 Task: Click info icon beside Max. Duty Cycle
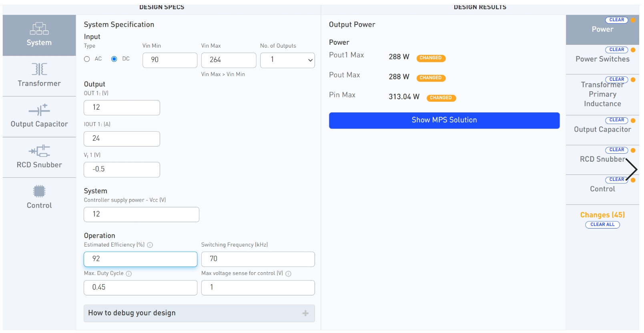[129, 274]
